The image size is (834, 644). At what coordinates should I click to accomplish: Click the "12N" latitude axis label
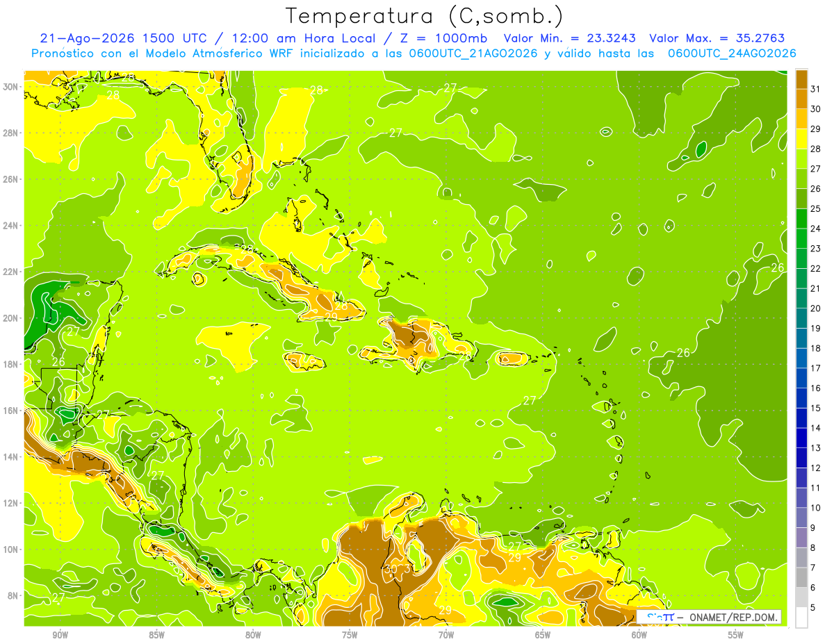tap(11, 502)
